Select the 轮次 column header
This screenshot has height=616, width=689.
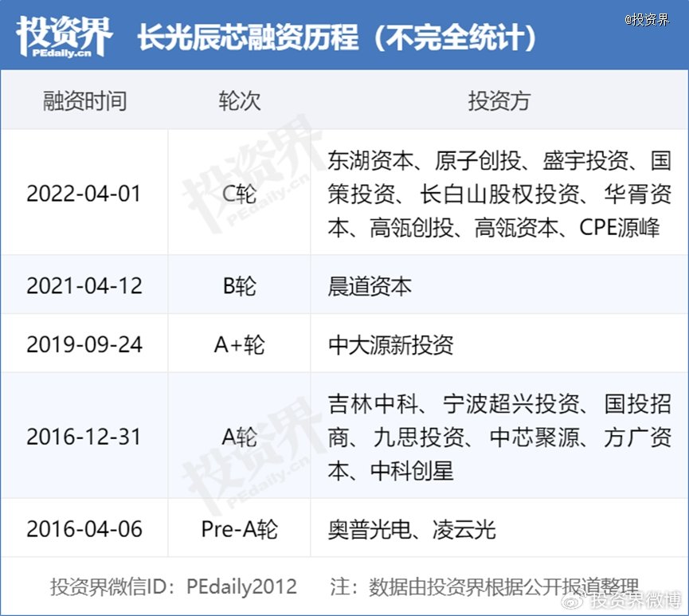(240, 101)
